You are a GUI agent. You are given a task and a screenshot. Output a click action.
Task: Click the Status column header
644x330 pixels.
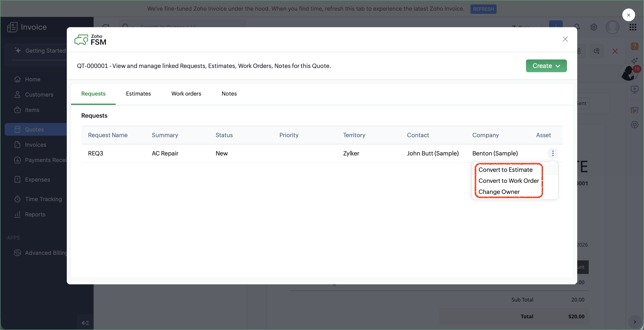click(224, 135)
